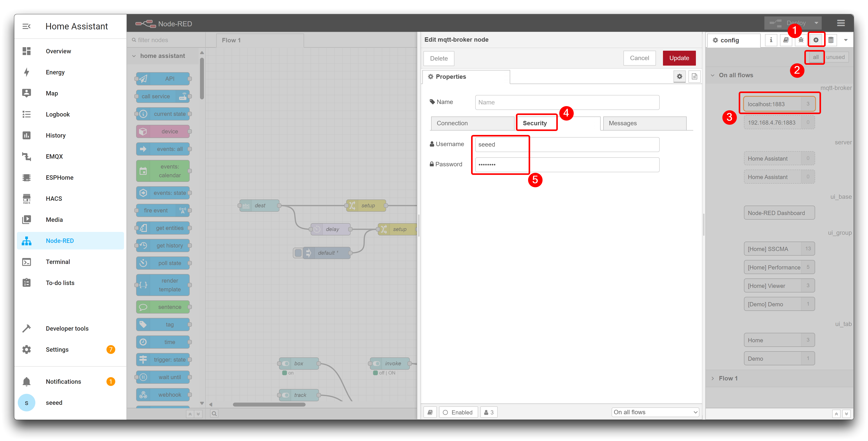Show the context data database icon
The width and height of the screenshot is (868, 441).
831,40
